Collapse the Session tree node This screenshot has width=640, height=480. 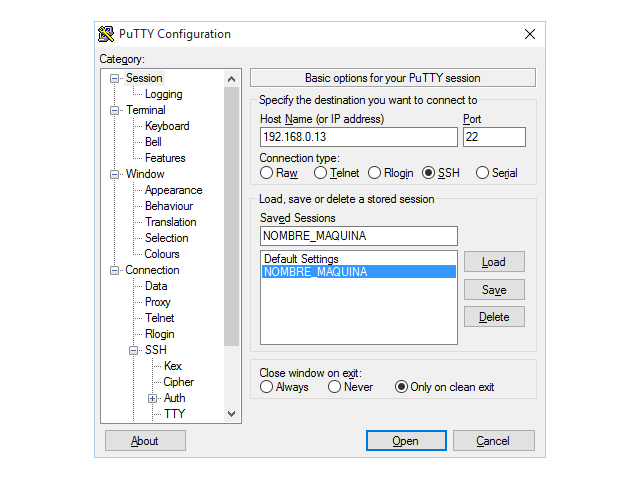coord(115,78)
